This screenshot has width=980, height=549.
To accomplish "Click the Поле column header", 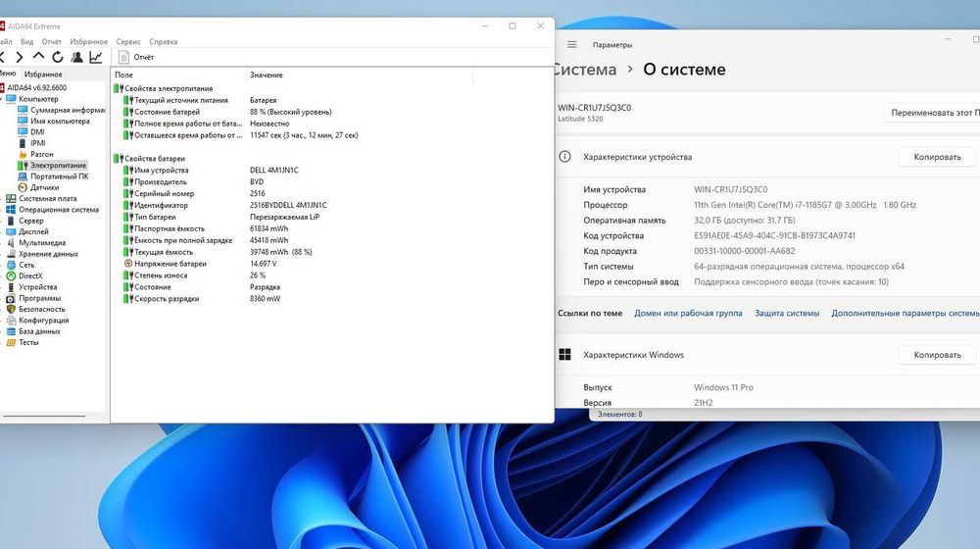I will coord(179,75).
